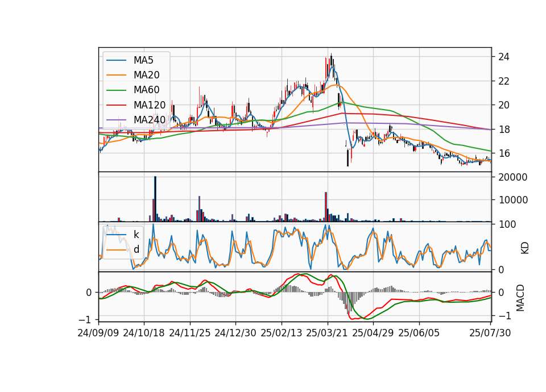Click the 24/11/25 date tick label
546x392 pixels.
click(x=190, y=333)
